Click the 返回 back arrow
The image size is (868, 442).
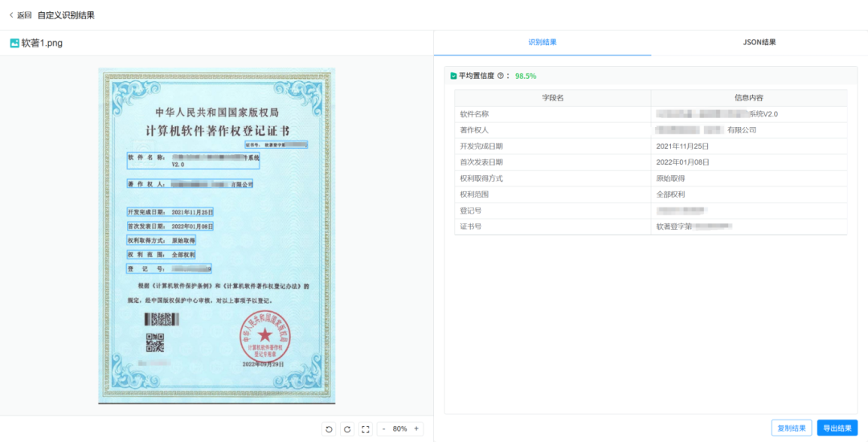point(11,14)
